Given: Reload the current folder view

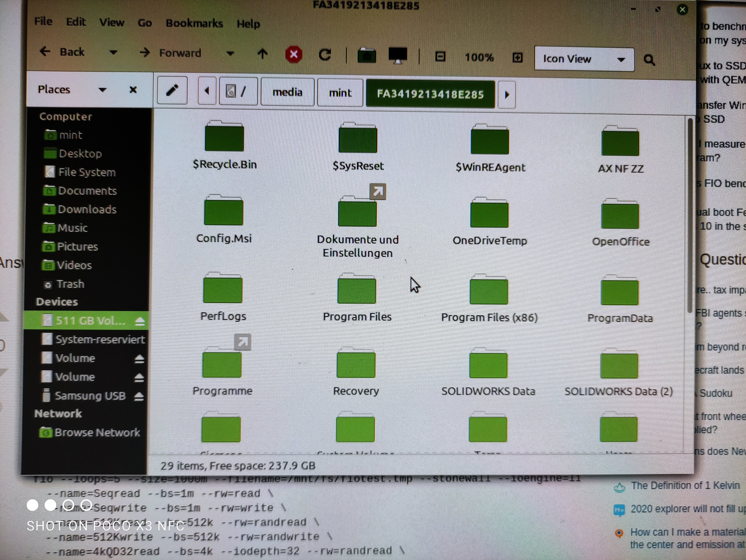Looking at the screenshot, I should click(325, 55).
